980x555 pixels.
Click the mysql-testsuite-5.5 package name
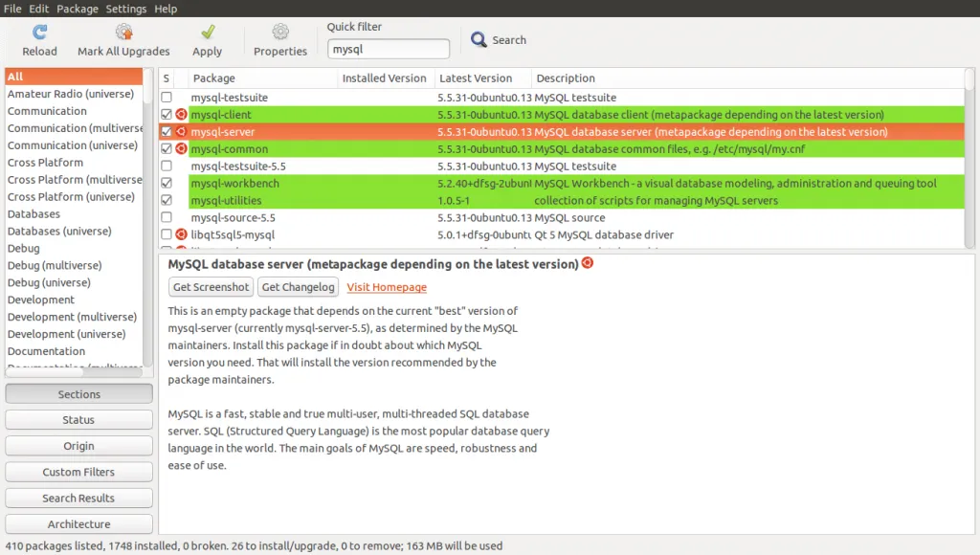point(238,166)
